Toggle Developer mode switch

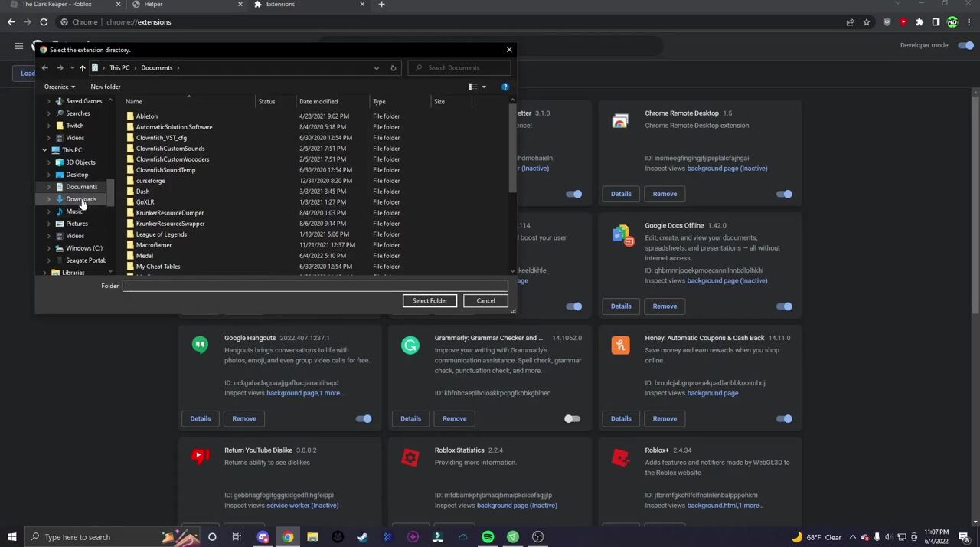[966, 45]
